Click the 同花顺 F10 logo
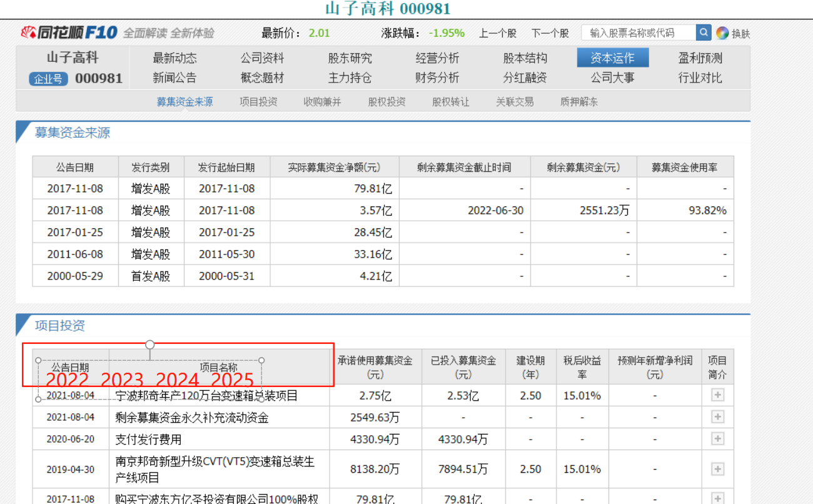813x504 pixels. coord(69,33)
